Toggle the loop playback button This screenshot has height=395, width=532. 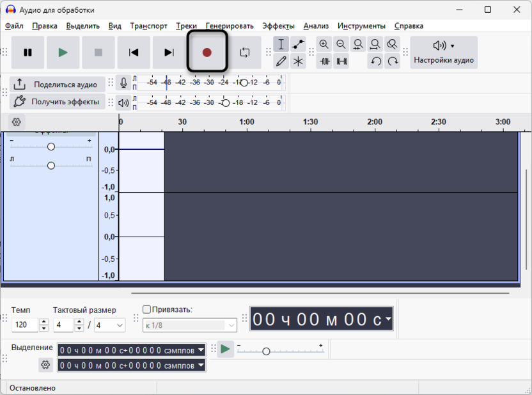245,52
